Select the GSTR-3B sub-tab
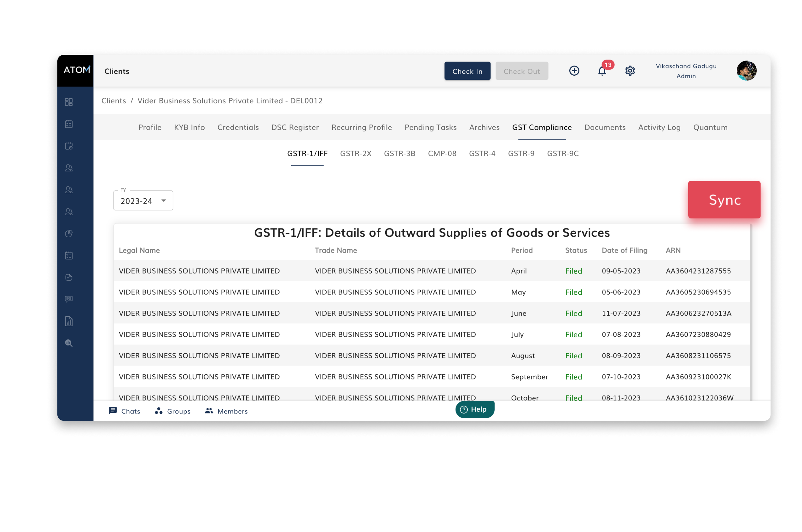Viewport: 802px width, 532px height. pos(400,154)
